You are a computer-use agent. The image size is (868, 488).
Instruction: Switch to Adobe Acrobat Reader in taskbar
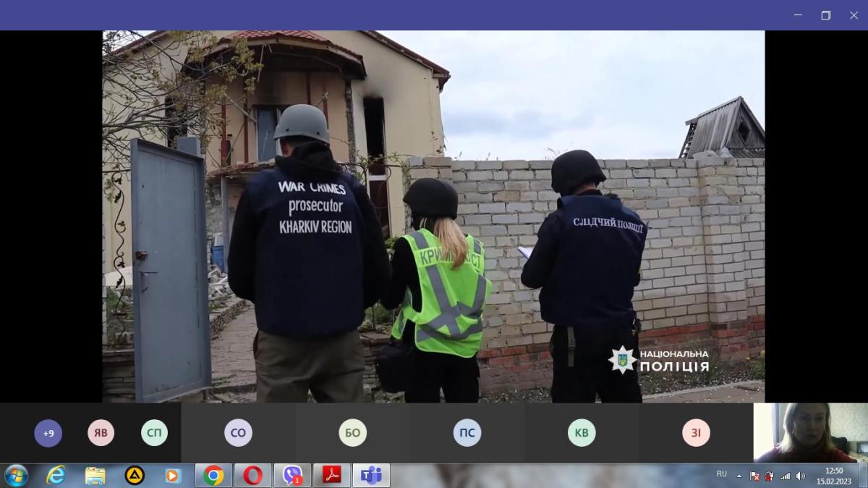coord(332,475)
